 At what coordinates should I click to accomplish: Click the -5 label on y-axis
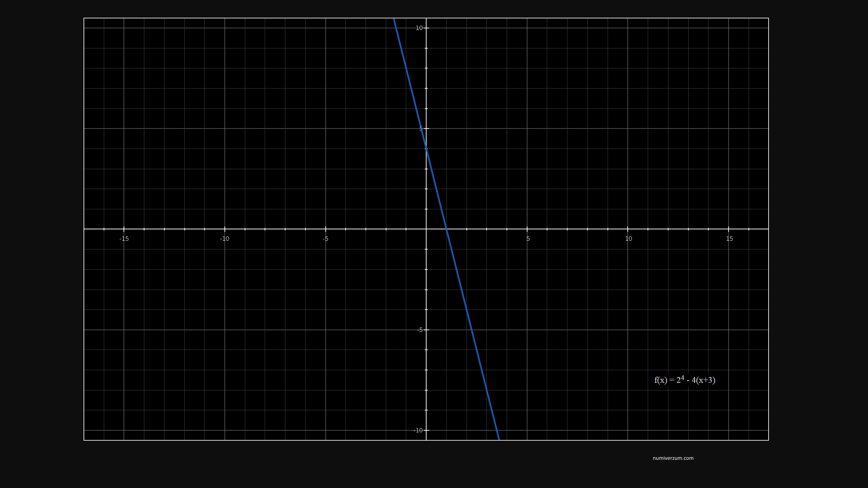pyautogui.click(x=420, y=330)
